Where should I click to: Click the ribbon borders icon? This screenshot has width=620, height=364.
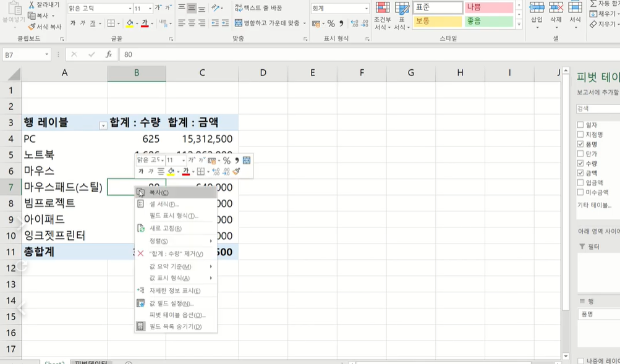(x=111, y=23)
